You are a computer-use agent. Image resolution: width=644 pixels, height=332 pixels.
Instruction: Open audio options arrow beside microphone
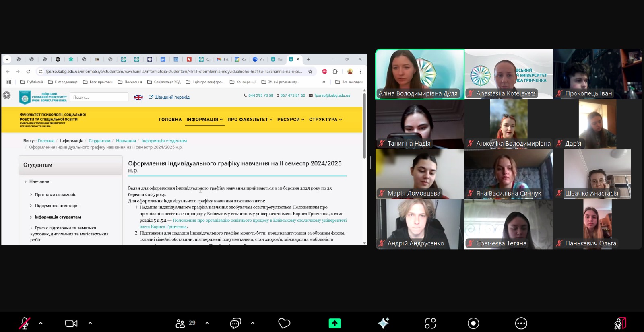coord(41,323)
